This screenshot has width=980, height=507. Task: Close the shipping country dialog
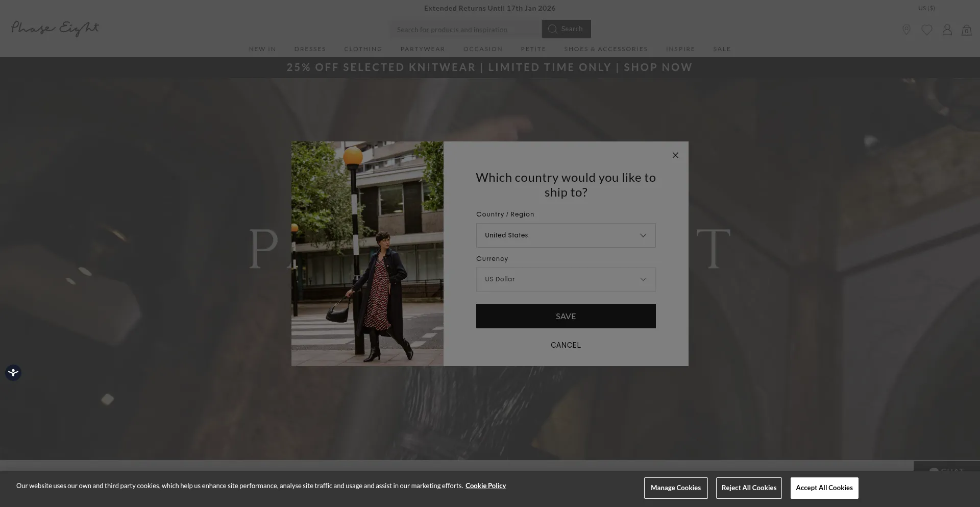click(675, 155)
